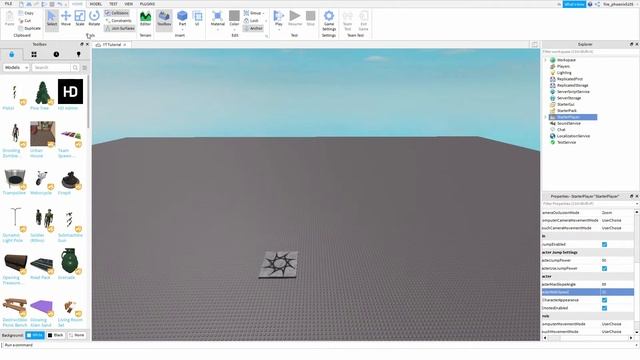The image size is (640, 360).
Task: Duplicate the selected object
Action: click(30, 28)
